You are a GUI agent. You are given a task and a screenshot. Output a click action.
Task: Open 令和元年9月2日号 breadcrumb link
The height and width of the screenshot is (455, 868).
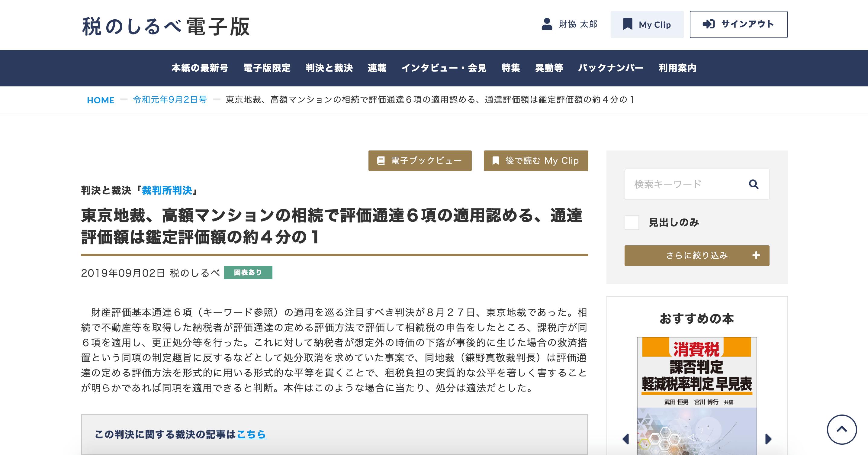coord(170,100)
